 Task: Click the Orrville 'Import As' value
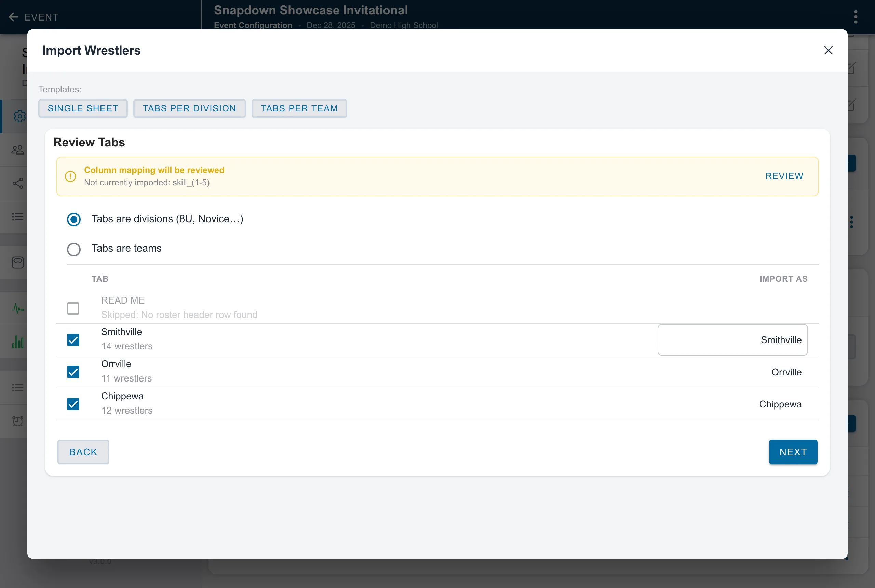point(786,372)
